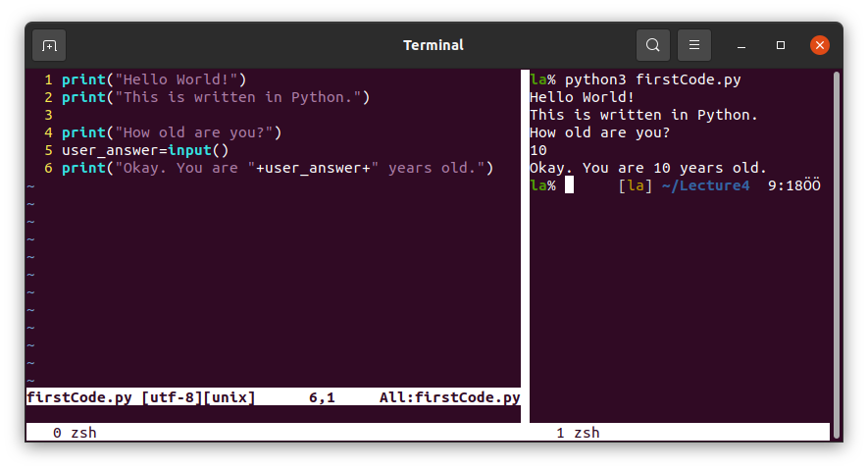
Task: Click the last print line with user_answer
Action: click(277, 168)
